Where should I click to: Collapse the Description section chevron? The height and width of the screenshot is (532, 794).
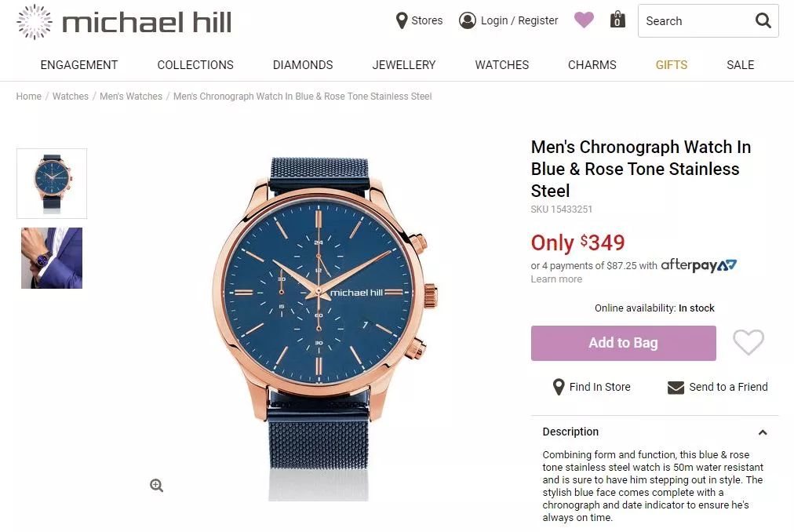763,432
